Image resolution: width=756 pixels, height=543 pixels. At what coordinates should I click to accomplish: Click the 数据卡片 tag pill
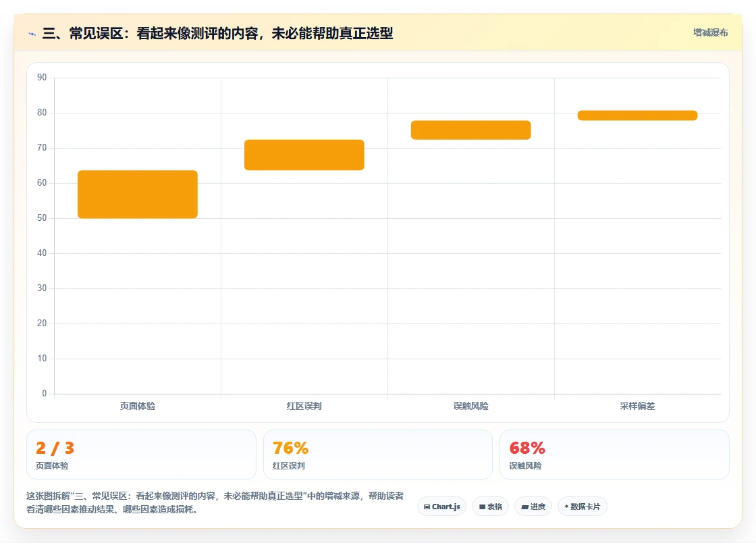(x=583, y=507)
